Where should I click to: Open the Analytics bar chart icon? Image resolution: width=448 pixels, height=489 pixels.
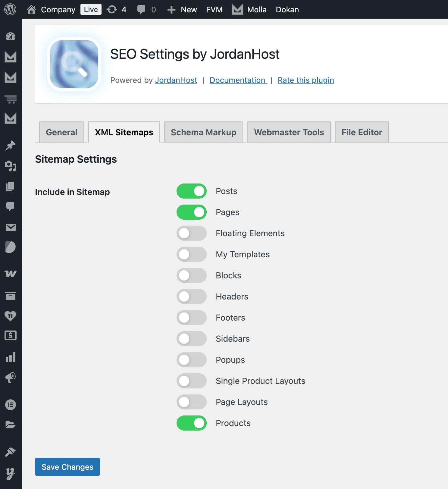[11, 357]
